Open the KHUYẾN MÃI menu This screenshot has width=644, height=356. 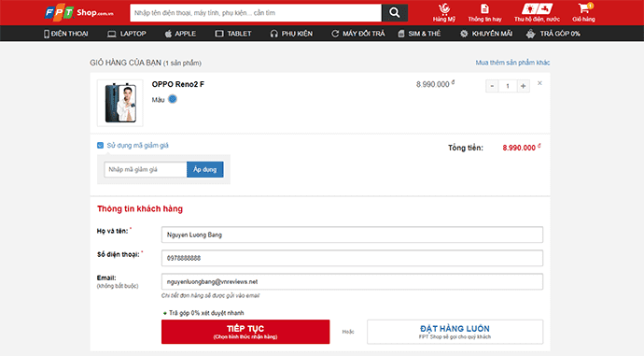click(486, 34)
